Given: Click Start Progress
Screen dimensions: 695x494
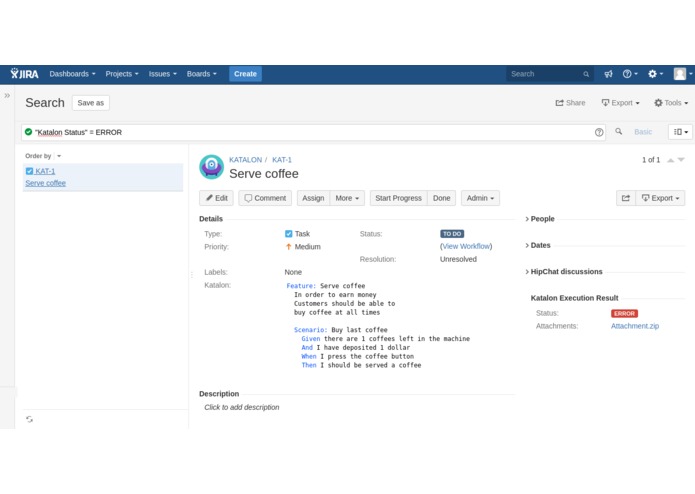Looking at the screenshot, I should tap(398, 198).
